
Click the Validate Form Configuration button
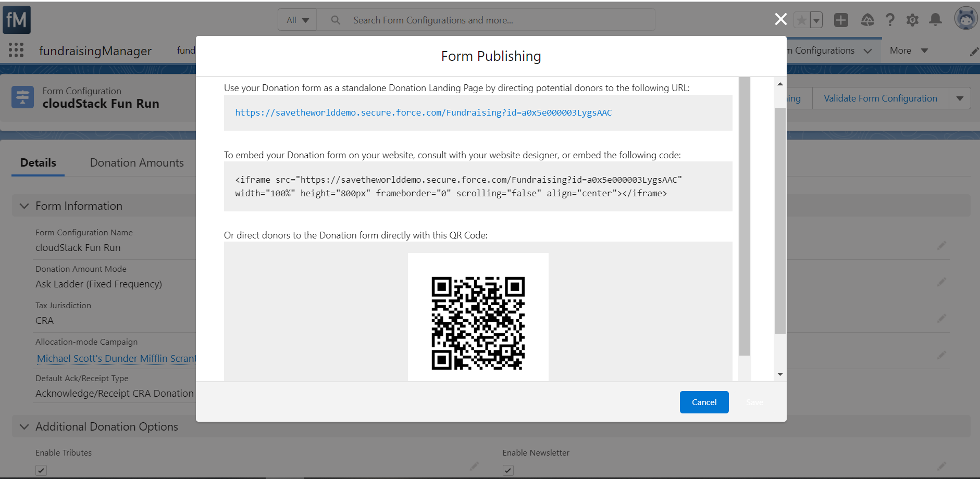[x=880, y=98]
